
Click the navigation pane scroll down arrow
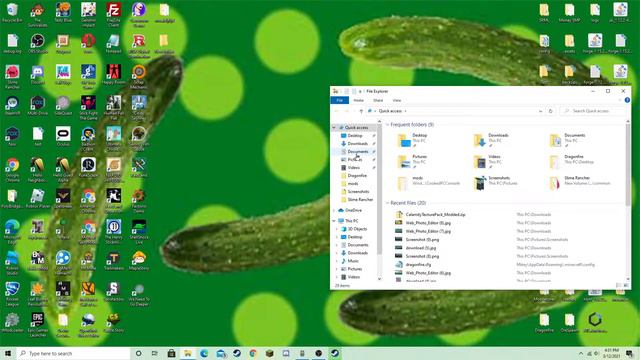click(x=379, y=279)
